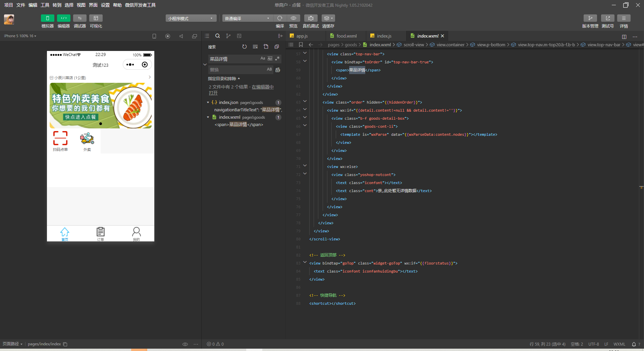Switch to the food.wxml tab
Image resolution: width=644 pixels, height=351 pixels.
click(x=346, y=36)
